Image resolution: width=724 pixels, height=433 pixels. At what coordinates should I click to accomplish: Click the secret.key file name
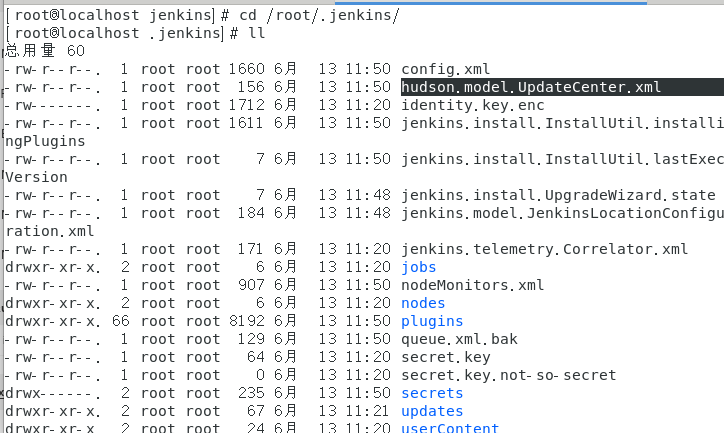pyautogui.click(x=446, y=357)
